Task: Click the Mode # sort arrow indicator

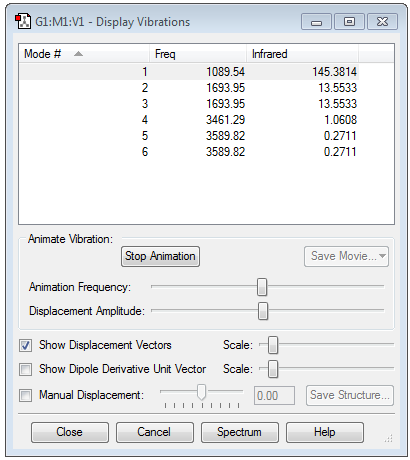Action: (78, 54)
